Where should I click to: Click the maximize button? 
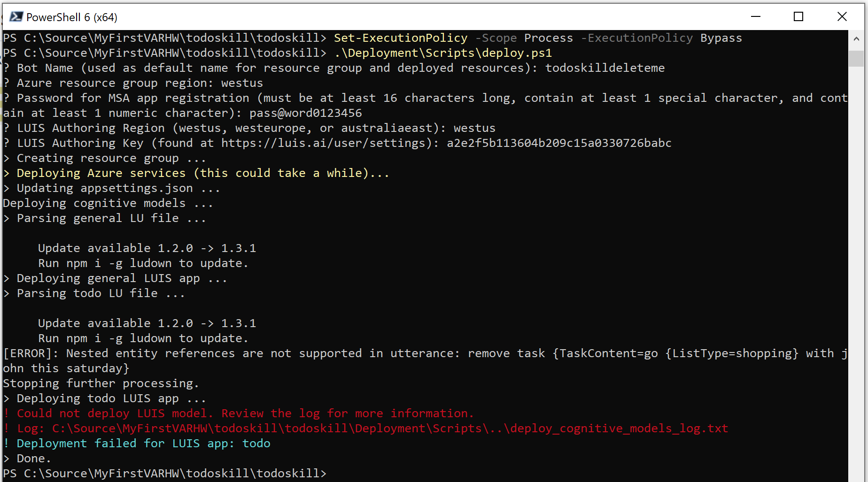pyautogui.click(x=798, y=16)
